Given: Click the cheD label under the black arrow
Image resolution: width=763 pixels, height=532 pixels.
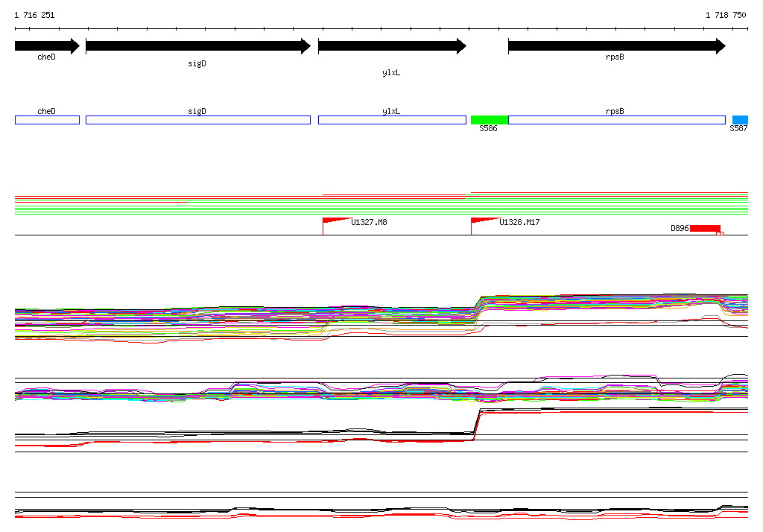Looking at the screenshot, I should point(47,57).
